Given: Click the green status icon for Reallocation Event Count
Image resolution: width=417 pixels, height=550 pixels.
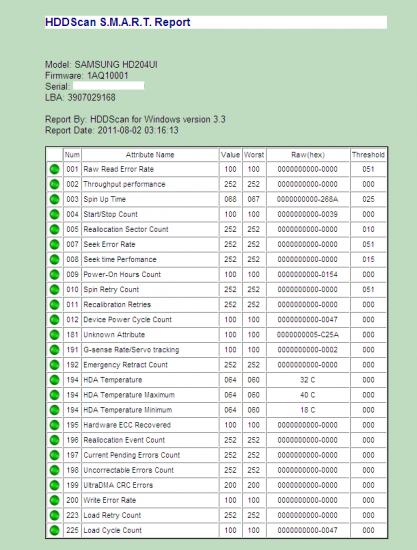Looking at the screenshot, I should (54, 441).
